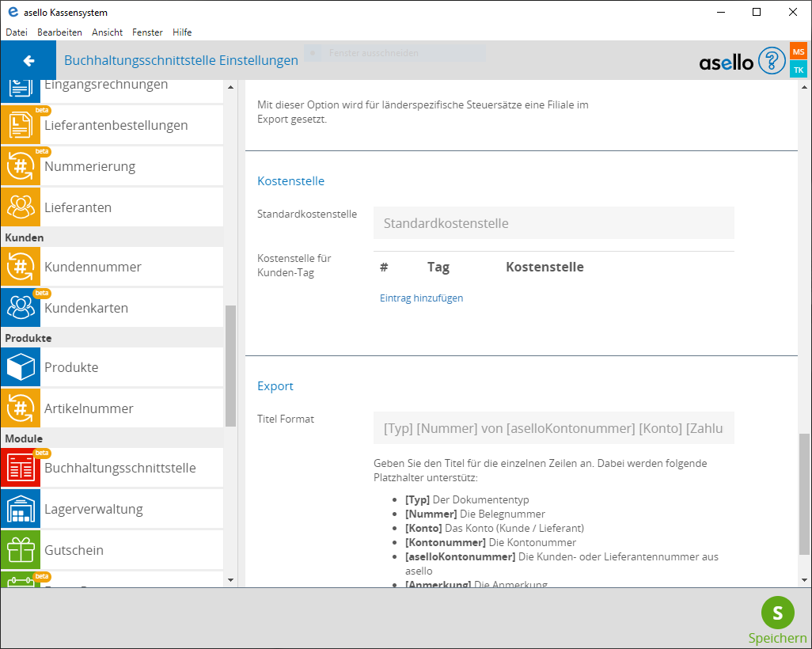The image size is (812, 649).
Task: Click the Standardkostenstelle input field
Action: pyautogui.click(x=553, y=223)
